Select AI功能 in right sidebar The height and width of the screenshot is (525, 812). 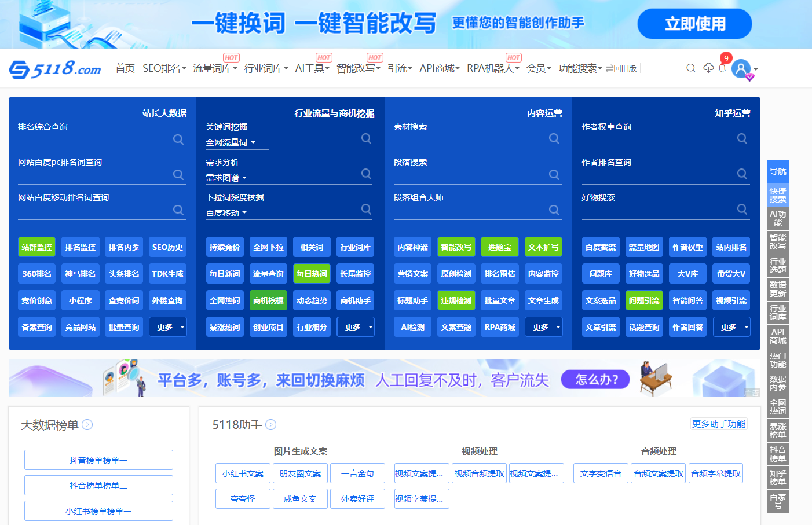coord(778,218)
